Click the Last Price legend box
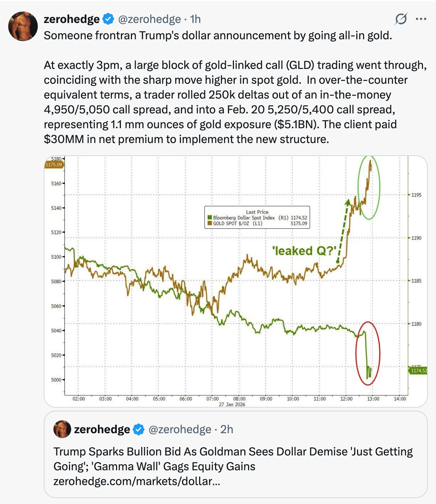The width and height of the screenshot is (436, 504). pyautogui.click(x=257, y=217)
